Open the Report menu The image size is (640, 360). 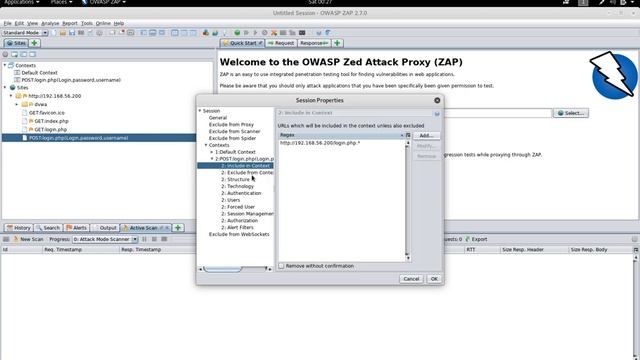70,23
